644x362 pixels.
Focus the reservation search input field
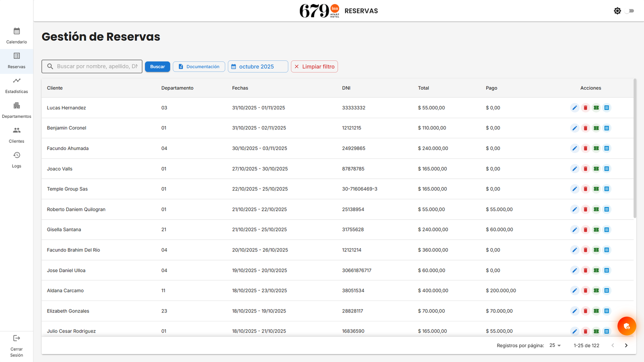[x=97, y=66]
